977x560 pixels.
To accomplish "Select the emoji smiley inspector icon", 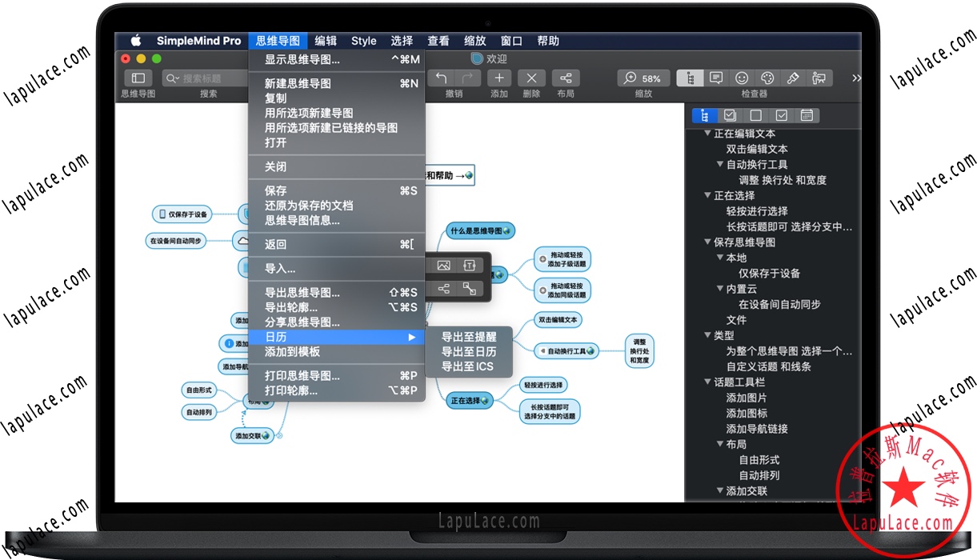I will tap(742, 78).
